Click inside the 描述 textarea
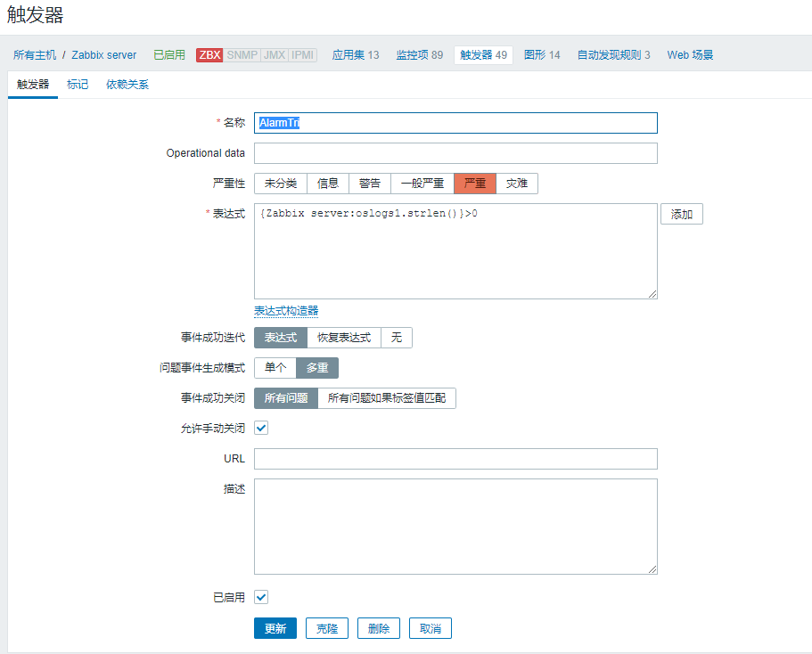812x654 pixels. pyautogui.click(x=455, y=527)
